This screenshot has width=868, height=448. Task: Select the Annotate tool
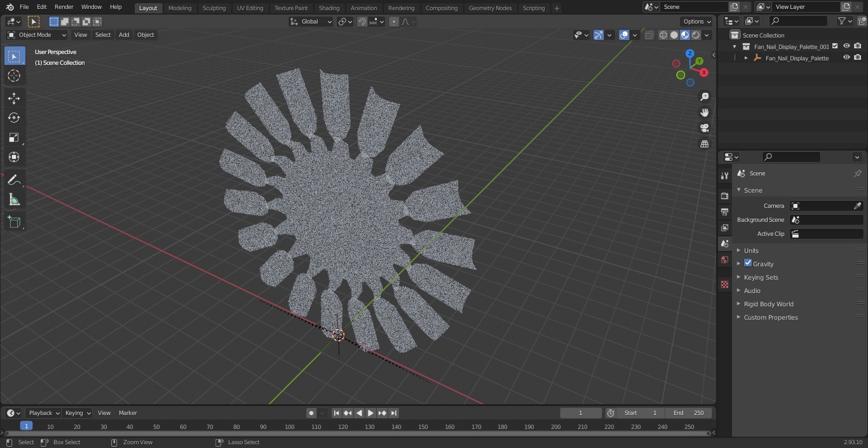click(x=14, y=180)
